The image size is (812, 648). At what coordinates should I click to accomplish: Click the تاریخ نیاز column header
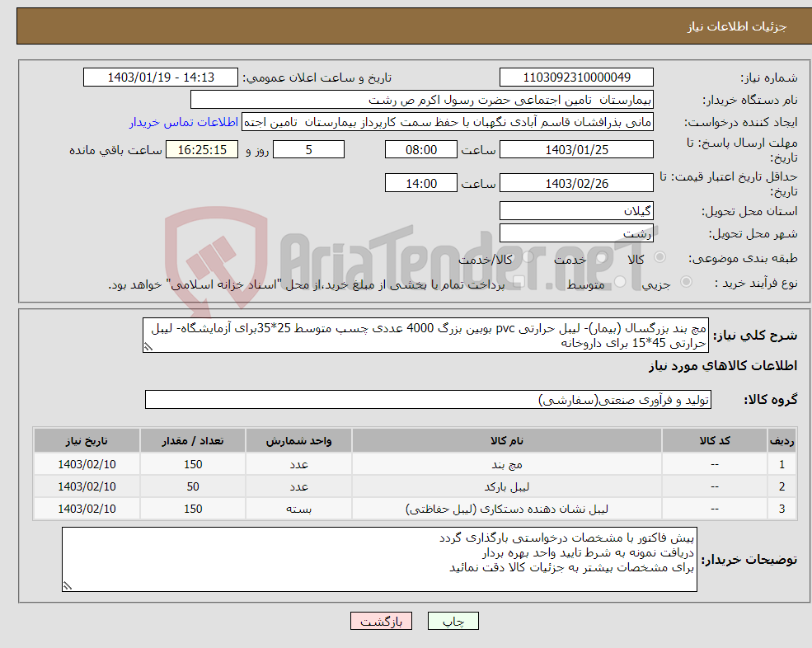[87, 441]
